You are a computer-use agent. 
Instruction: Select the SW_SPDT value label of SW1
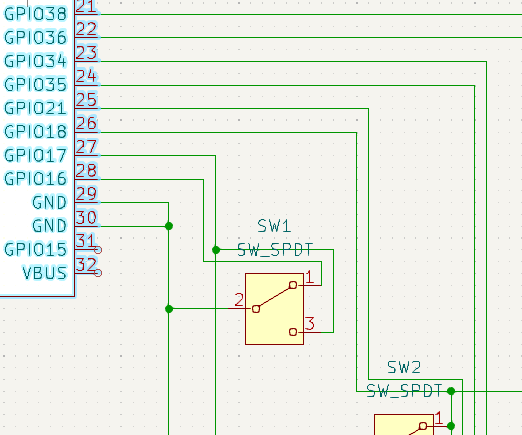[x=275, y=250]
